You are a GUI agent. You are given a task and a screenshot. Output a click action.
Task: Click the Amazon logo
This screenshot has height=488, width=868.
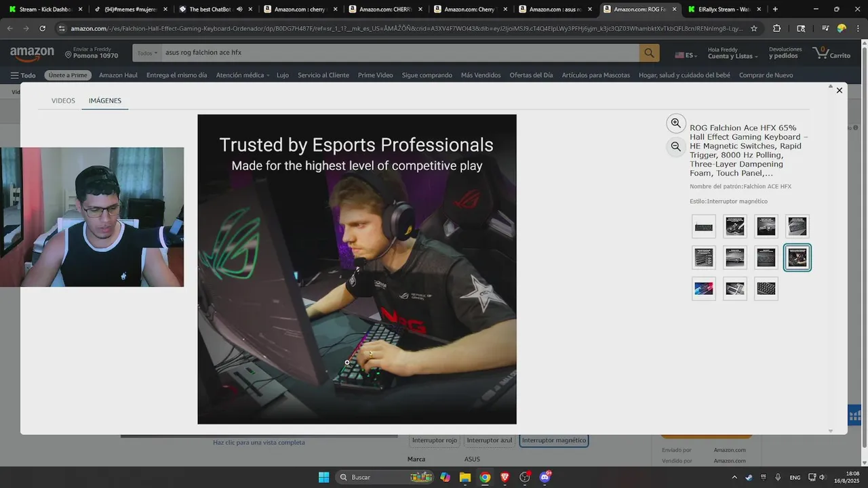click(x=32, y=54)
